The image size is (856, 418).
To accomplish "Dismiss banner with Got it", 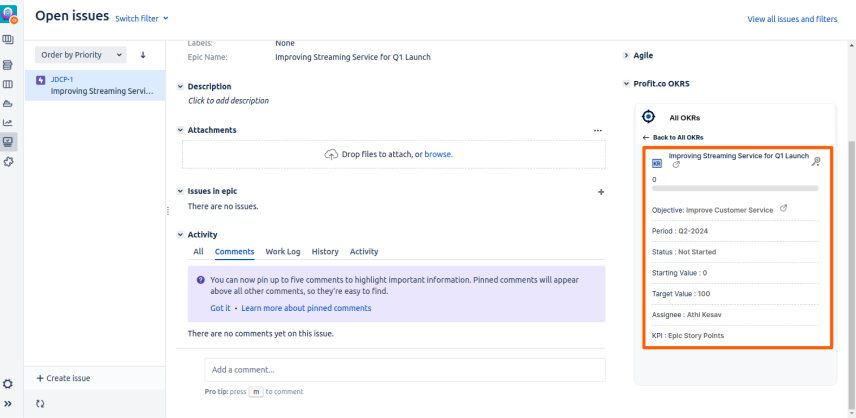I will pos(221,308).
